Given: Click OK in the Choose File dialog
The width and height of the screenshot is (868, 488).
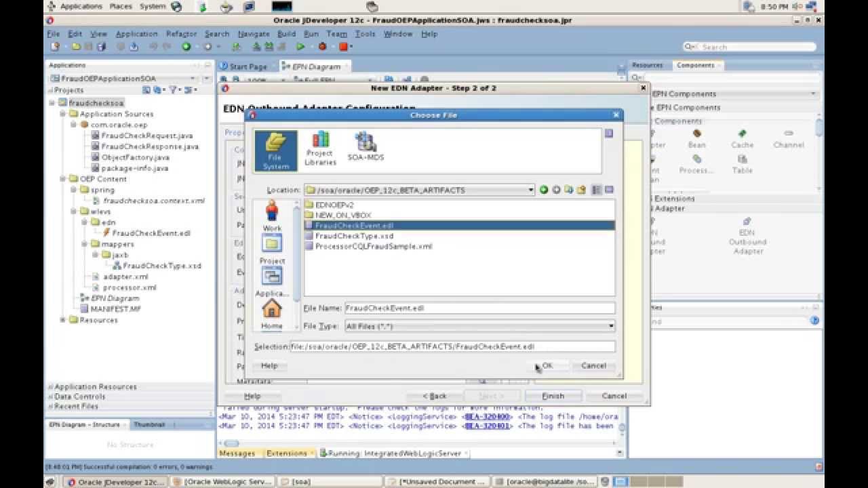Looking at the screenshot, I should [547, 366].
